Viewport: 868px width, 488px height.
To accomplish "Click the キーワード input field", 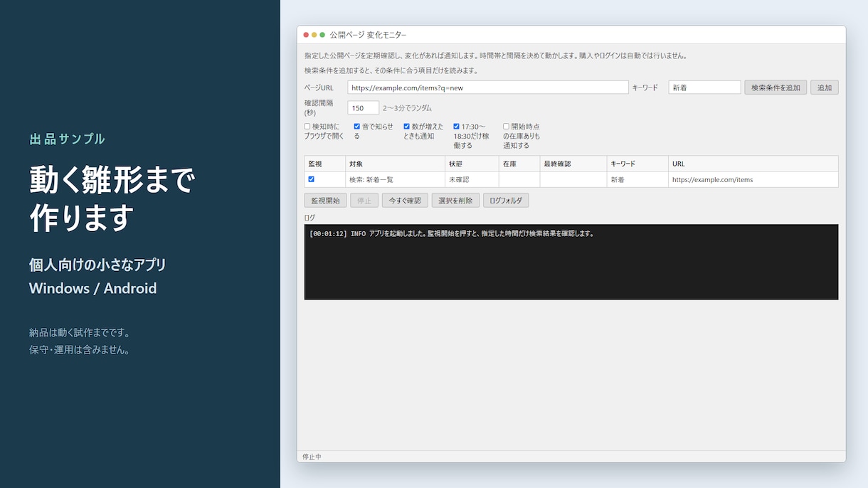I will (x=704, y=87).
